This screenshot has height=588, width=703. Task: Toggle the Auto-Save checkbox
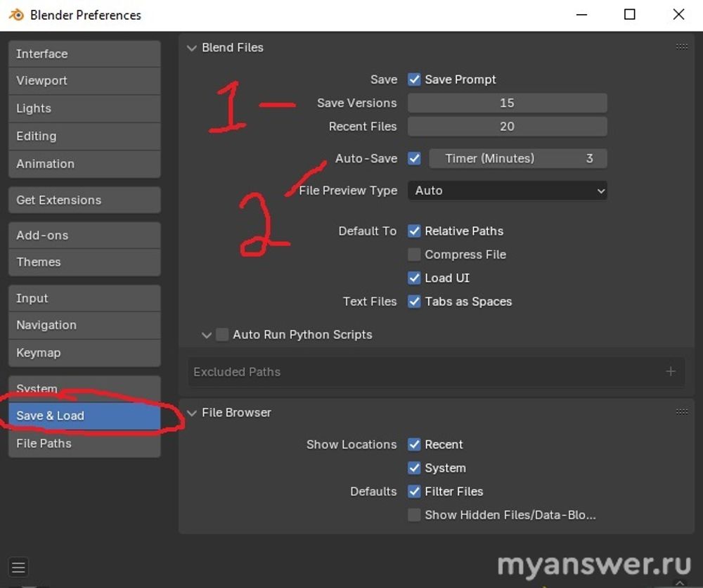(414, 158)
